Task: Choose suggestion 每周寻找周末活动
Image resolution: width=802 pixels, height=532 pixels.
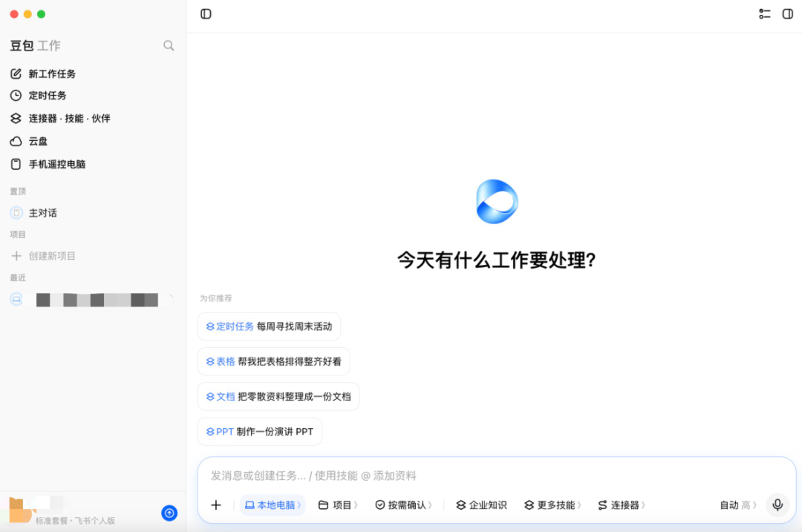Action: (269, 326)
